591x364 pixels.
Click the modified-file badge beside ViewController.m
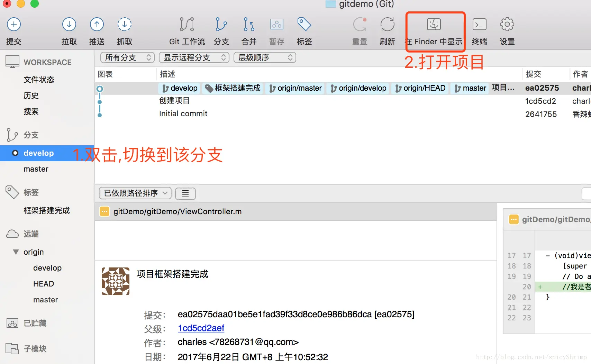coord(104,211)
